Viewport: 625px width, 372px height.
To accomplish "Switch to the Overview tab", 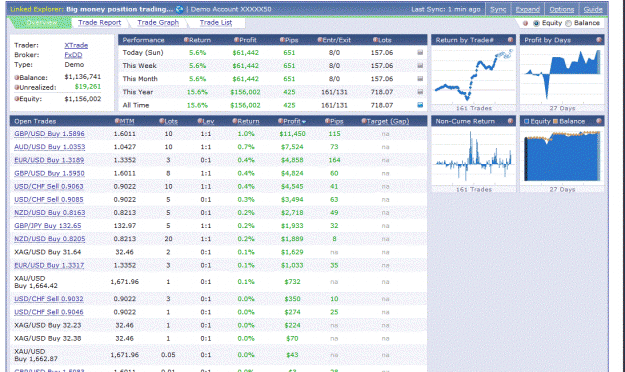I will (41, 23).
